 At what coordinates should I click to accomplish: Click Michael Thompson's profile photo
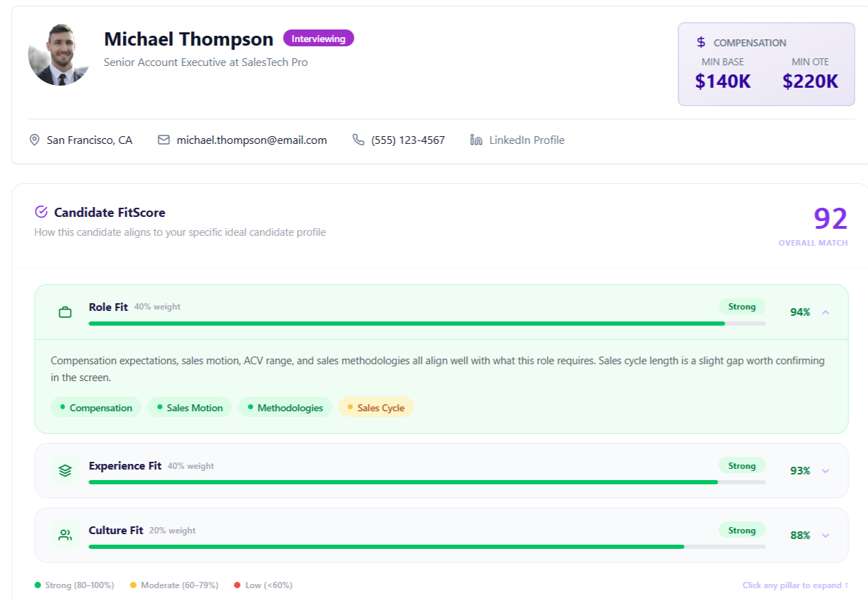pyautogui.click(x=60, y=54)
